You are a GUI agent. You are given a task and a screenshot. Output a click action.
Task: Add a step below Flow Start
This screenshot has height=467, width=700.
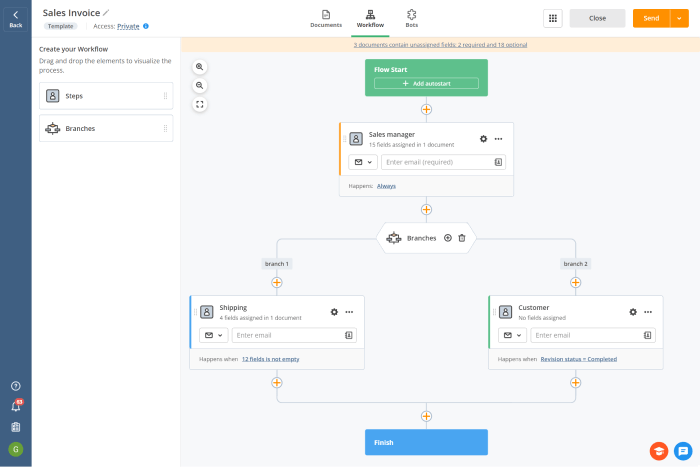coord(426,109)
